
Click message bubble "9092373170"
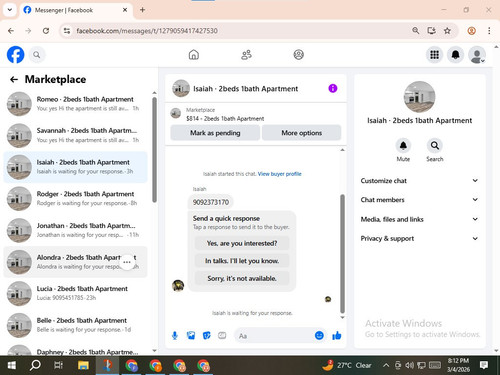click(211, 202)
